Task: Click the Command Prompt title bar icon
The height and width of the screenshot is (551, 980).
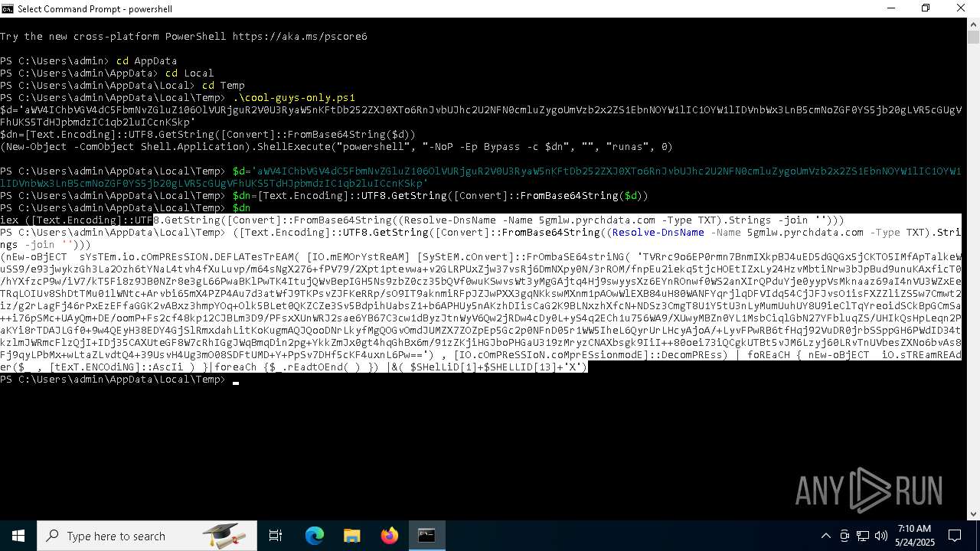Action: (x=8, y=8)
